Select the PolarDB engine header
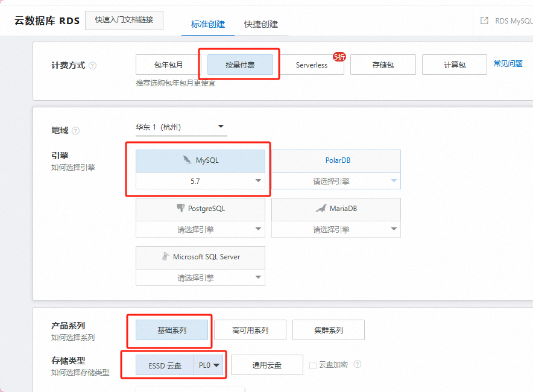This screenshot has height=392, width=533. (x=336, y=161)
